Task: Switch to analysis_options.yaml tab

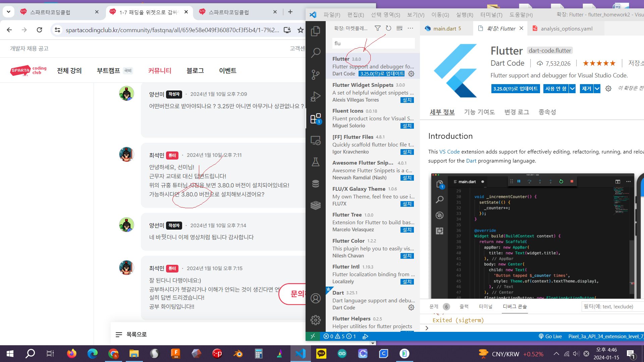Action: click(x=566, y=28)
